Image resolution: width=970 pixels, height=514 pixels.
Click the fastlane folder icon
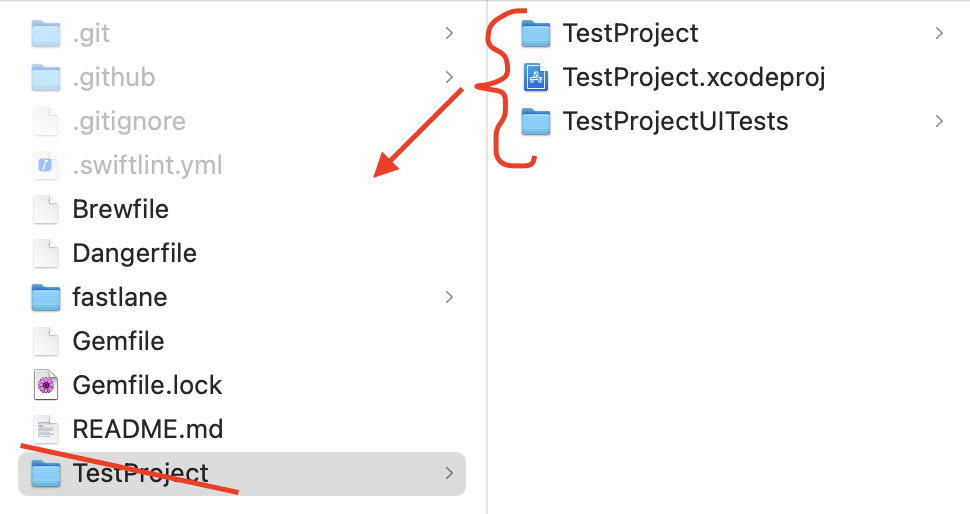click(x=46, y=297)
